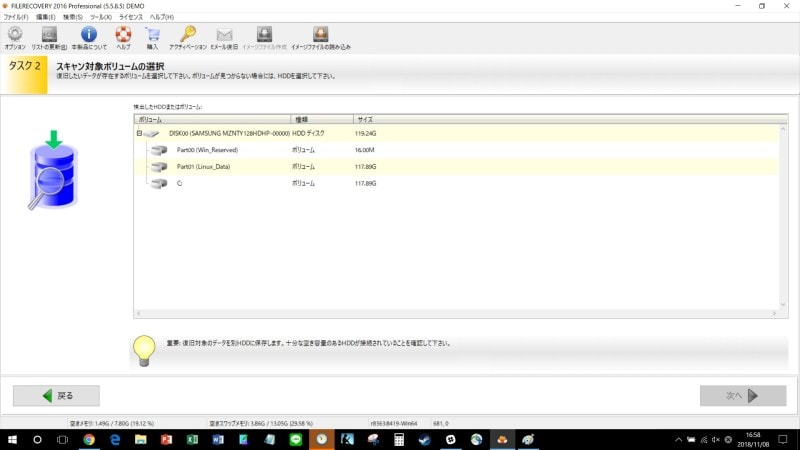The height and width of the screenshot is (450, 800).
Task: Open the Windows Start menu
Action: coord(13,439)
